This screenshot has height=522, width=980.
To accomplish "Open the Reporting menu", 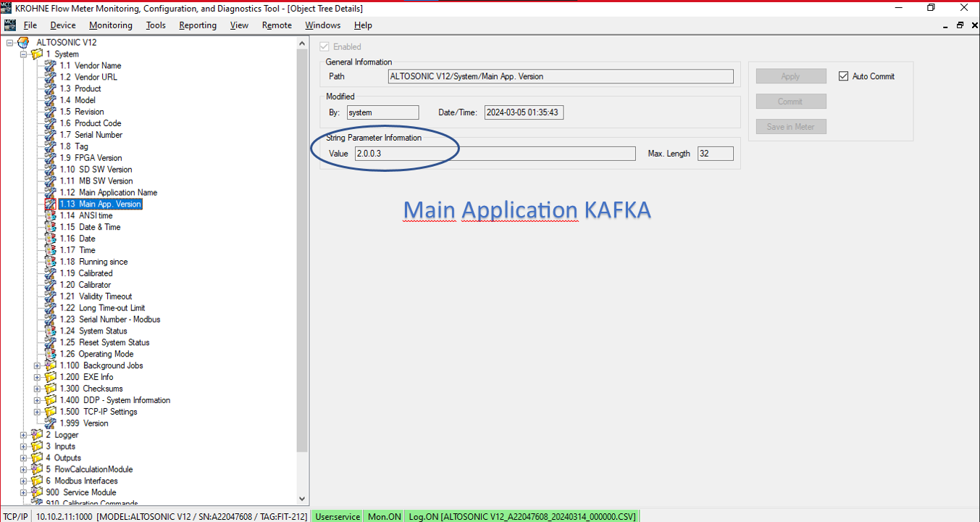I will (198, 25).
